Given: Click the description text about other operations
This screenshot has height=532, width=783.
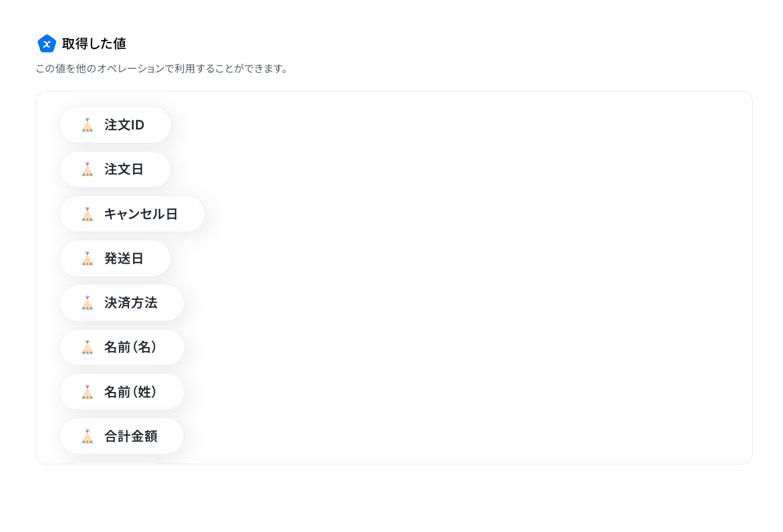Looking at the screenshot, I should pyautogui.click(x=162, y=69).
